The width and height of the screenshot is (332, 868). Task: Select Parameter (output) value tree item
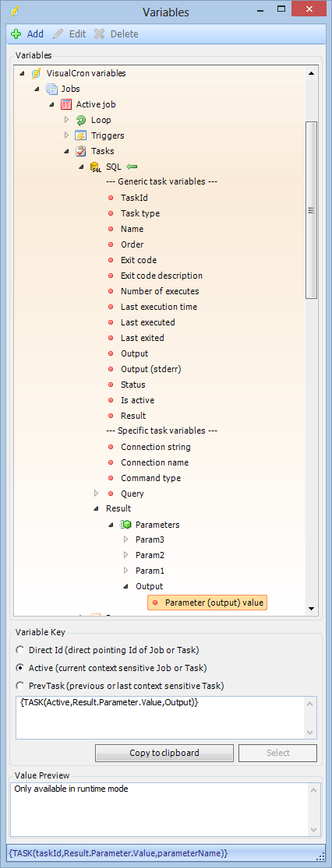pyautogui.click(x=207, y=603)
